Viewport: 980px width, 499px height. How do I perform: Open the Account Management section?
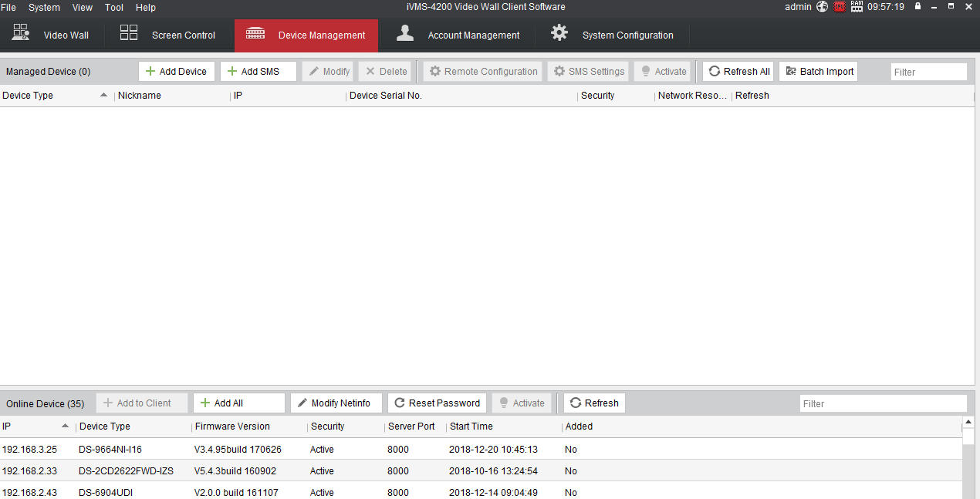(x=460, y=35)
